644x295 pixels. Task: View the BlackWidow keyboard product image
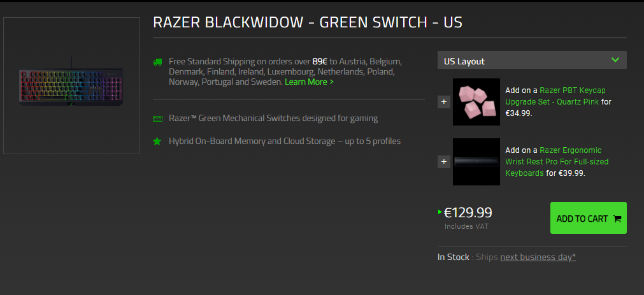[71, 85]
